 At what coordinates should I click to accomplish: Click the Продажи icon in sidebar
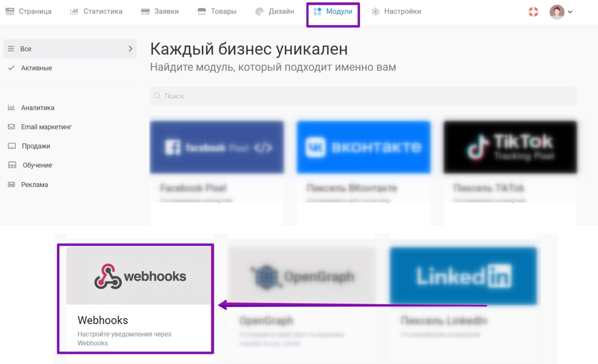12,146
